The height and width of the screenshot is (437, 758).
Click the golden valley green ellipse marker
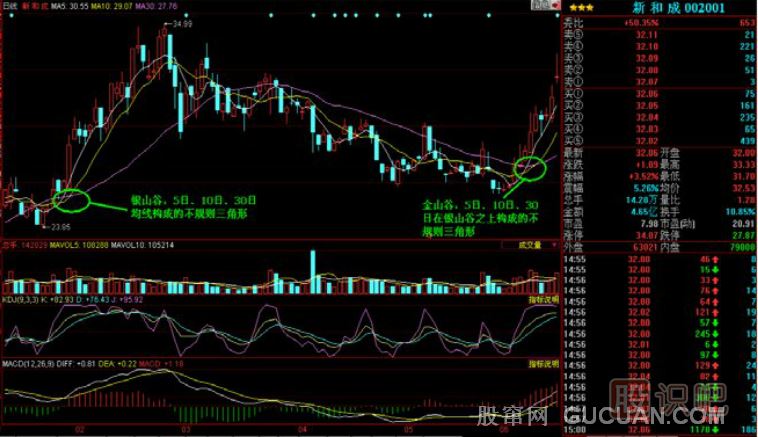530,166
